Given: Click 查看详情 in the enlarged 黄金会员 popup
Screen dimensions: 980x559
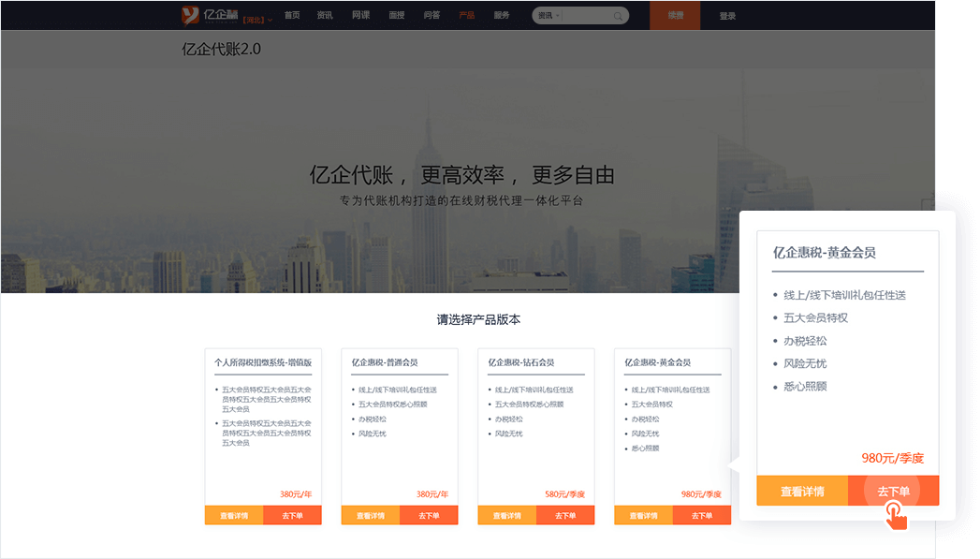Looking at the screenshot, I should pos(802,491).
